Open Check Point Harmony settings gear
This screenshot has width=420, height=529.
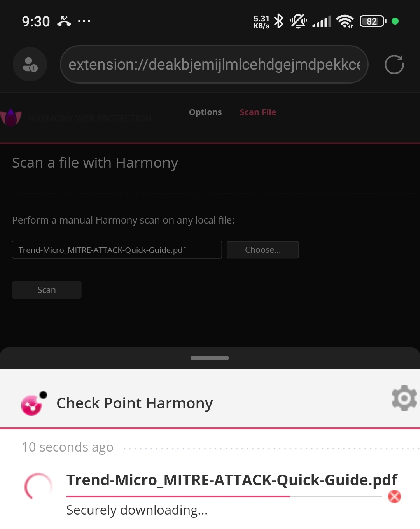click(404, 398)
